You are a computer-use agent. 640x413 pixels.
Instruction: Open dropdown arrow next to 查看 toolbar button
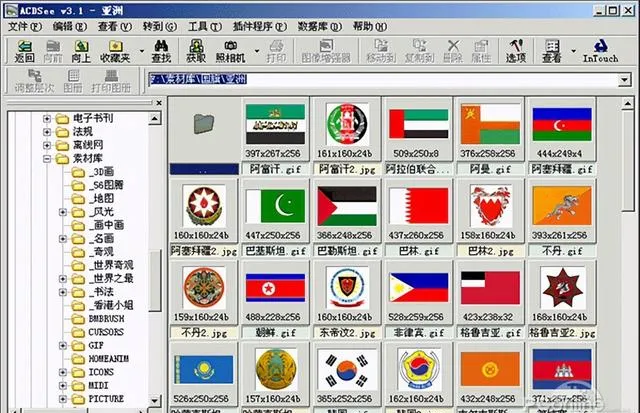click(573, 51)
